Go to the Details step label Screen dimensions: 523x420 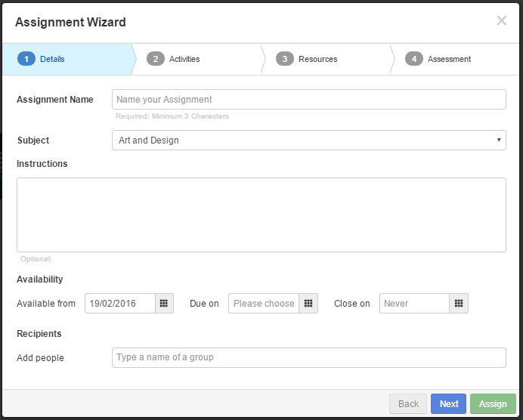point(52,59)
